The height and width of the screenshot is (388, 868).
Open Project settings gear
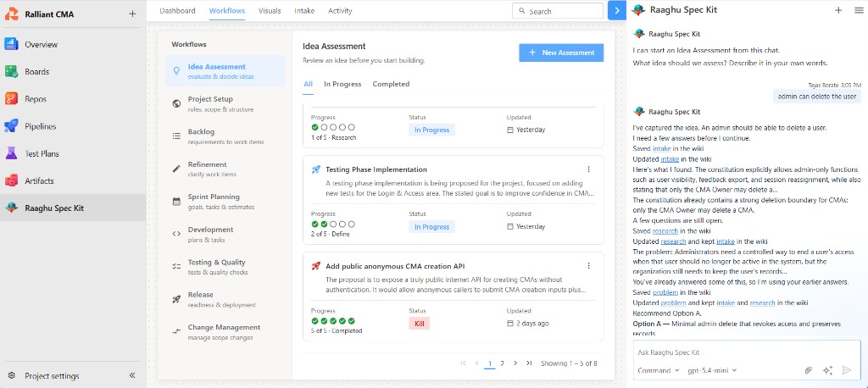coord(12,375)
